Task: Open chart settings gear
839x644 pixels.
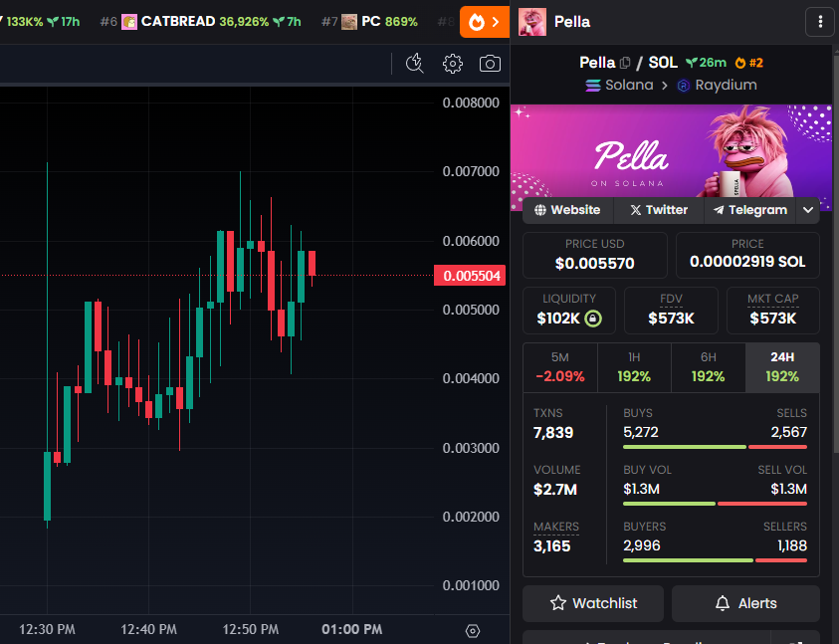Action: (x=453, y=64)
